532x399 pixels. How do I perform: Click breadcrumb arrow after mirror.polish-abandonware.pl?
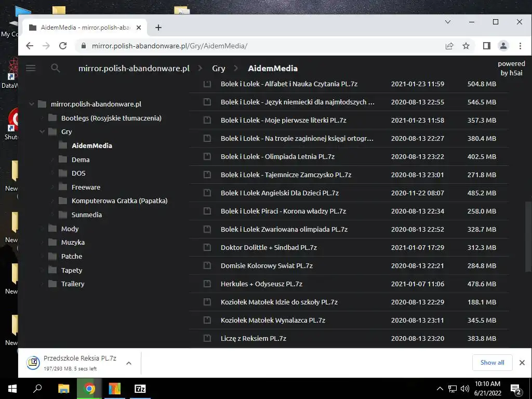point(200,68)
